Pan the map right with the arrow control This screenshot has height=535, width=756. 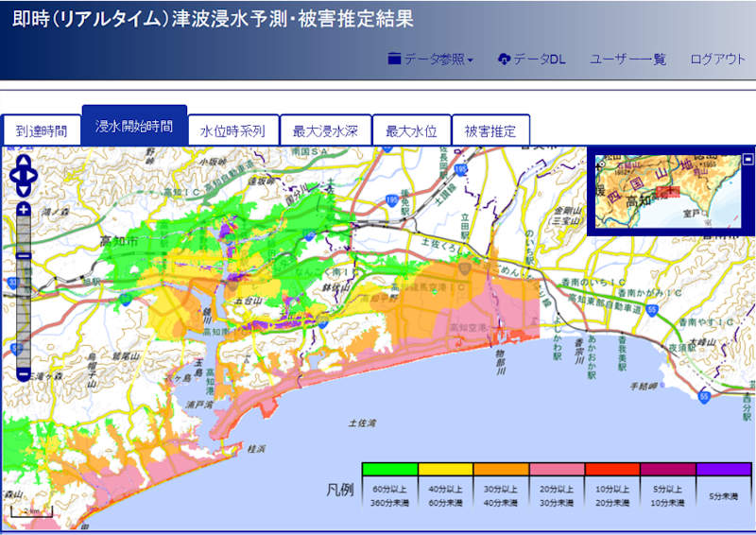pos(32,176)
